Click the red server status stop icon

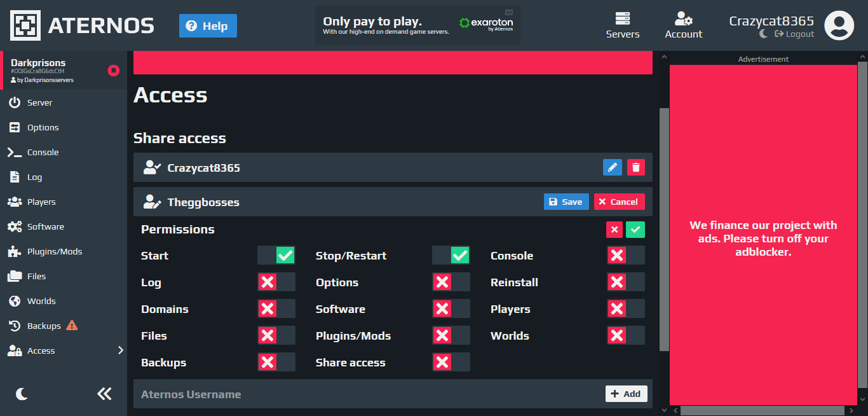pyautogui.click(x=114, y=71)
